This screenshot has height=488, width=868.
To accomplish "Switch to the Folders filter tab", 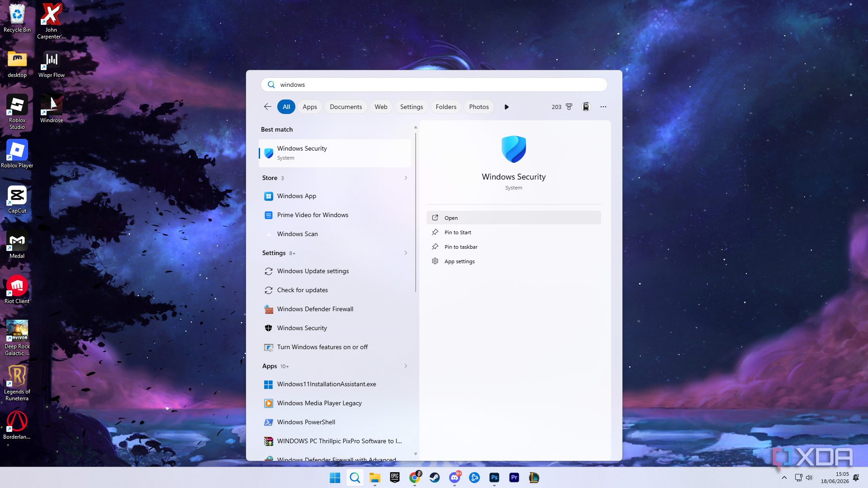I will pyautogui.click(x=446, y=107).
